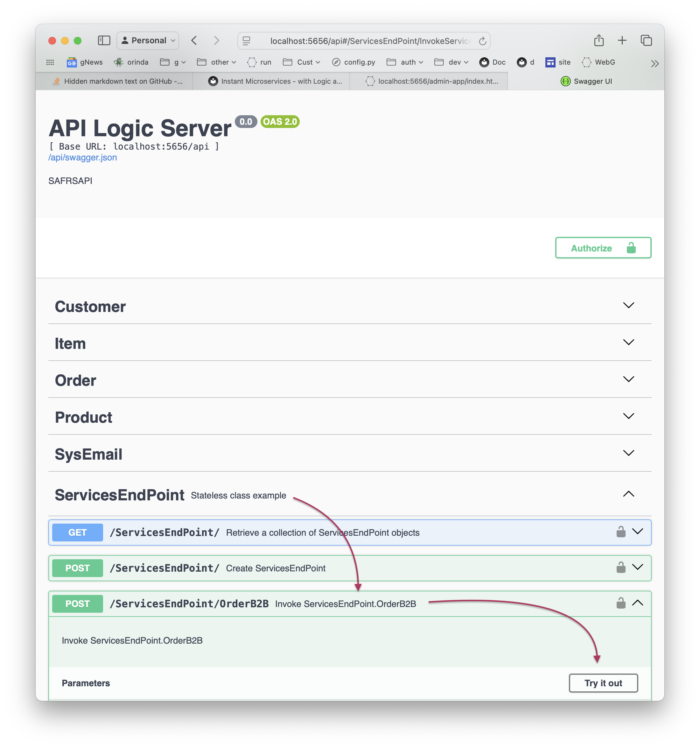Open the Personal profile dropdown

[148, 40]
